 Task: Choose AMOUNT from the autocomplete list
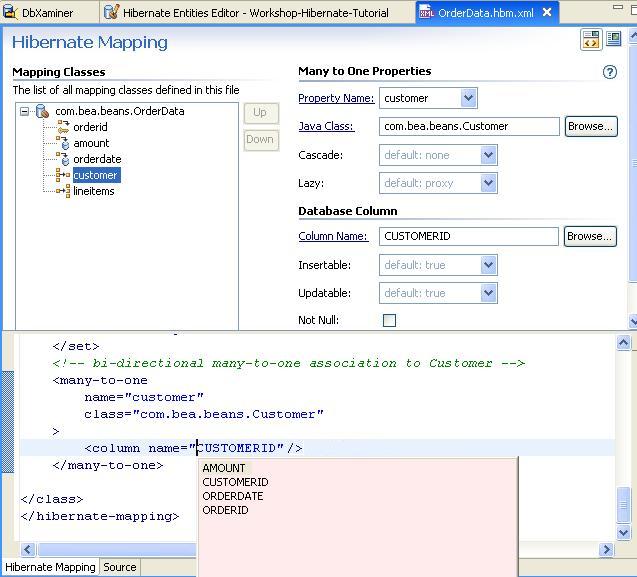[x=224, y=468]
